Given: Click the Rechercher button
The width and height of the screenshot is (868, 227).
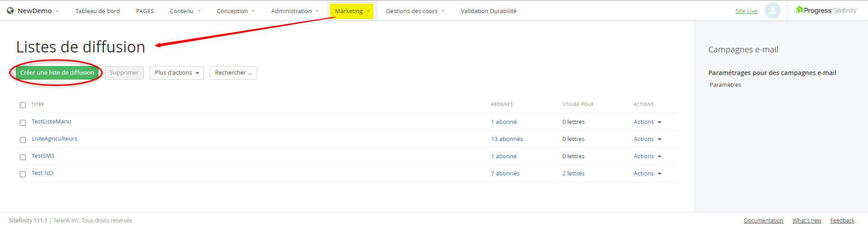Looking at the screenshot, I should coord(233,73).
